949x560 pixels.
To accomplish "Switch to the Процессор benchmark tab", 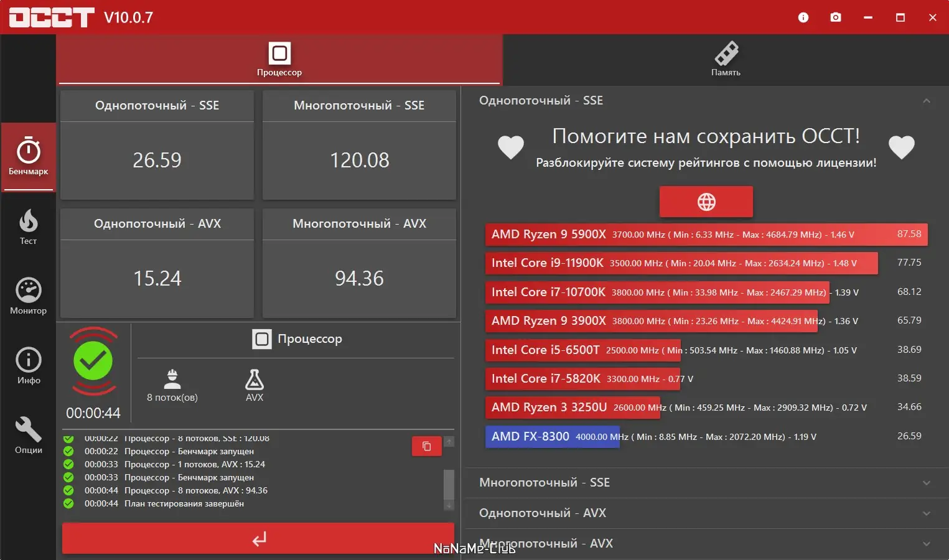I will pos(279,60).
